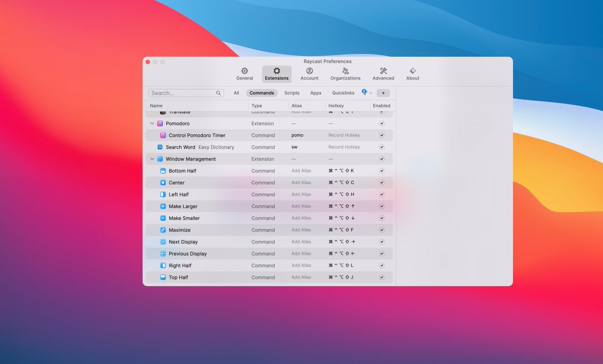Open the General preferences tab
603x364 pixels.
click(245, 74)
